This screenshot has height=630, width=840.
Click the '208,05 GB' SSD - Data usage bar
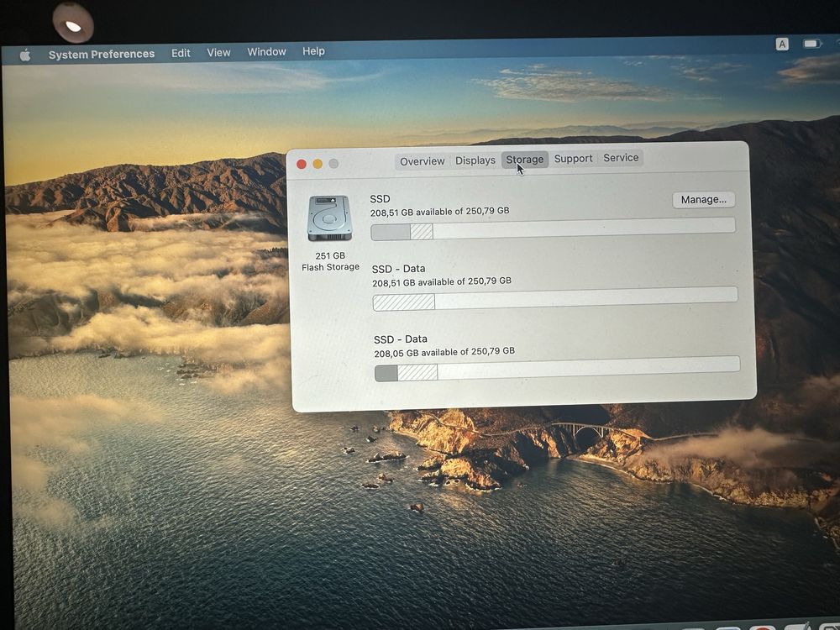[x=557, y=369]
